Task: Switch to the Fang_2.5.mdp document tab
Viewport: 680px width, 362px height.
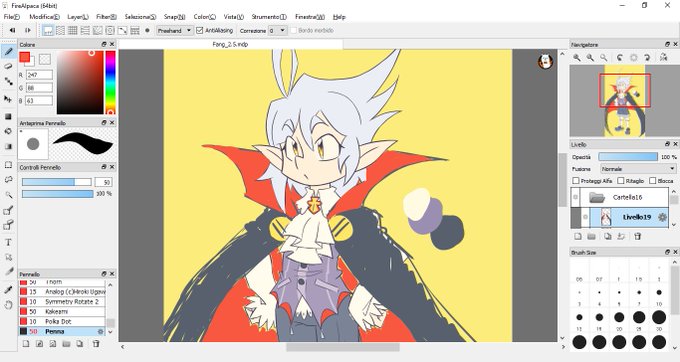Action: coord(230,44)
